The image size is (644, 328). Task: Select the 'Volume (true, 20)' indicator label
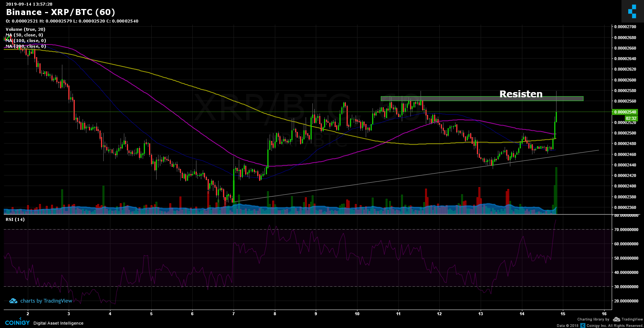[26, 29]
